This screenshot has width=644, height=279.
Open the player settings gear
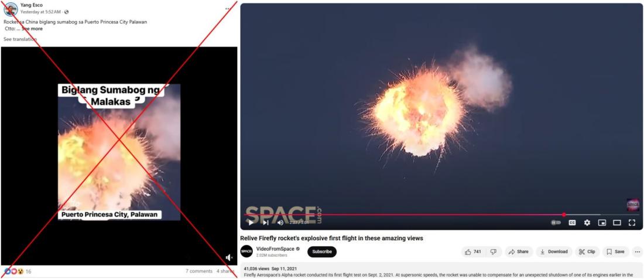click(x=587, y=223)
